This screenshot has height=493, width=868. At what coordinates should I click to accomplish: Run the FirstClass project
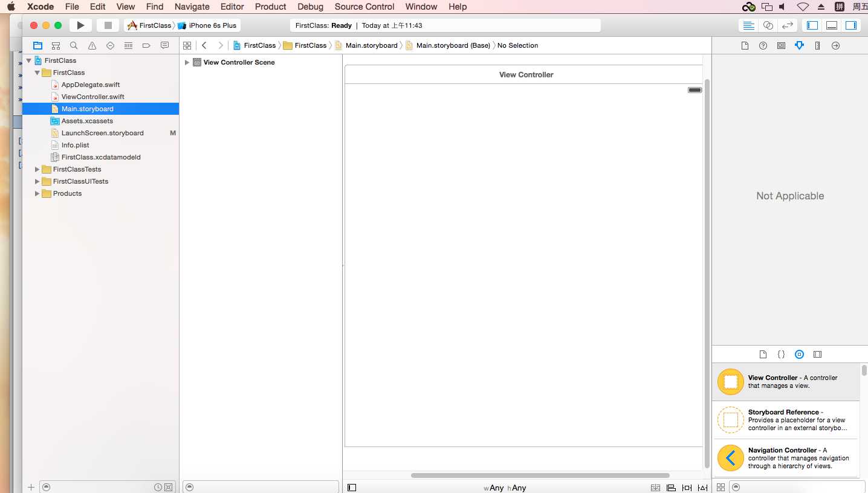click(80, 25)
